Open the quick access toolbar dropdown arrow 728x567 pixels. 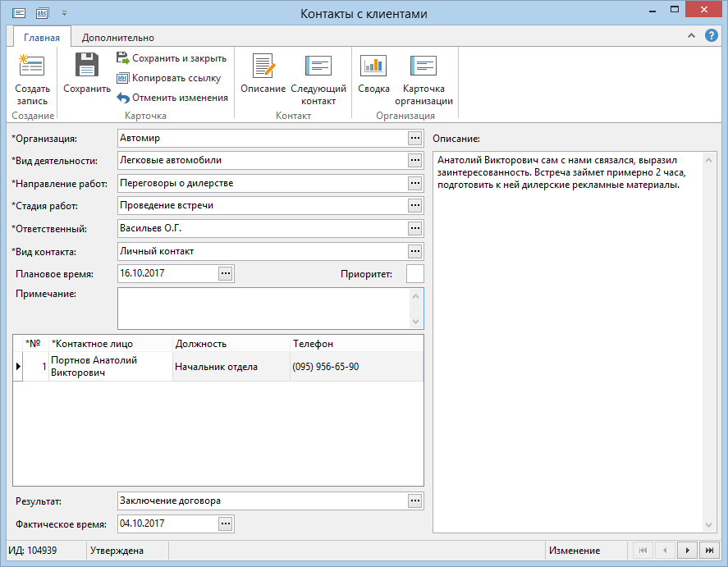[x=64, y=13]
